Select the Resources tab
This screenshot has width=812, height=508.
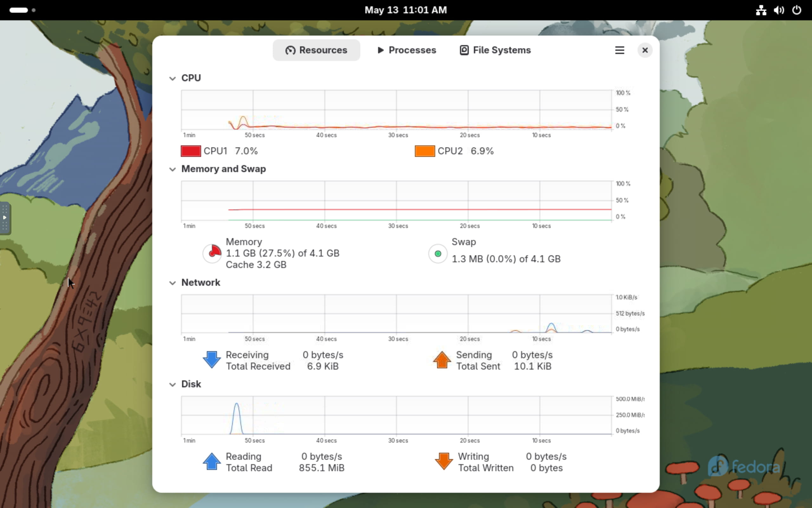click(316, 50)
